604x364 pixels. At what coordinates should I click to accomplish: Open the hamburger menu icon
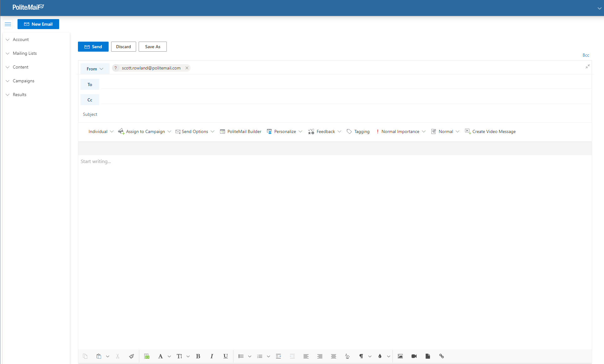pyautogui.click(x=8, y=24)
